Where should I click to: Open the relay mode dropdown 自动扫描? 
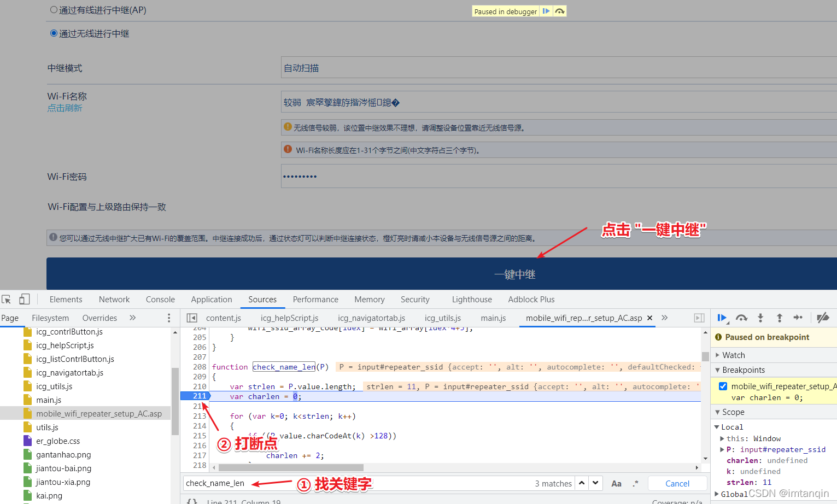tap(559, 68)
